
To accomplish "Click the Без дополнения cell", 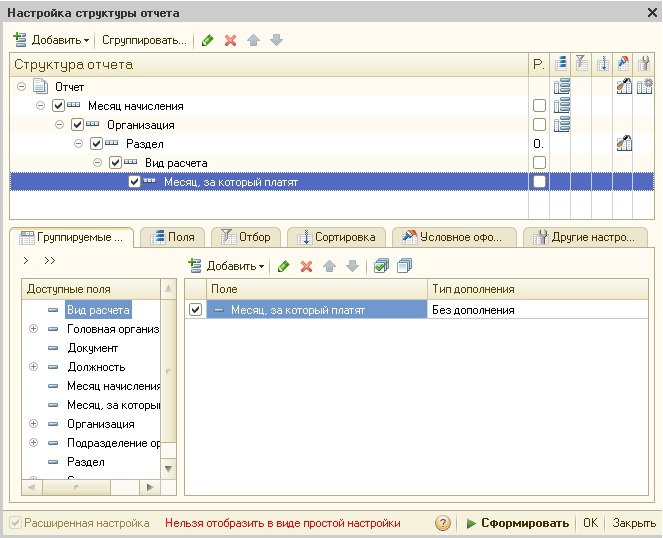I will (x=537, y=310).
